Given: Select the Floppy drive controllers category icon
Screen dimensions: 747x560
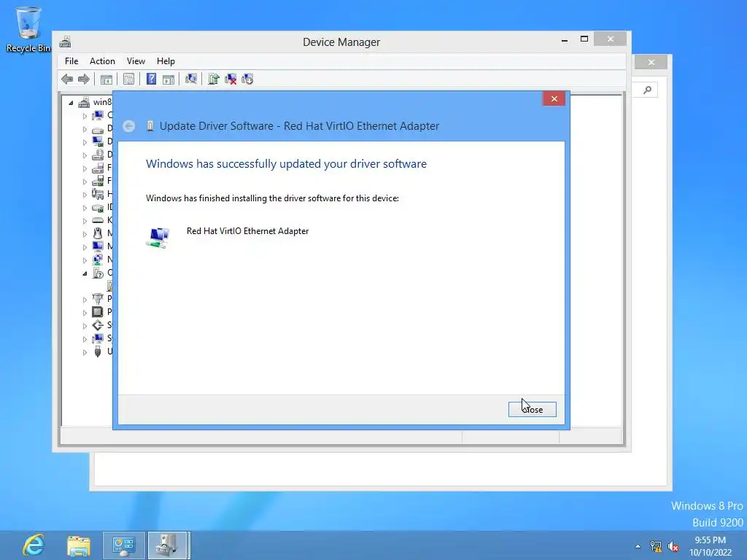Looking at the screenshot, I should click(x=98, y=181).
